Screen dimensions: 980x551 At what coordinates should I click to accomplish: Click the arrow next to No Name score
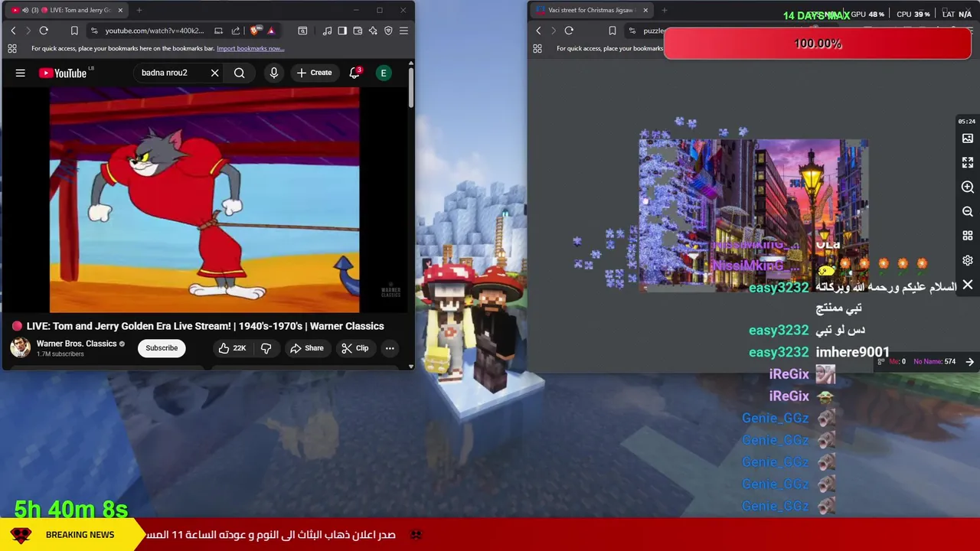pos(969,361)
